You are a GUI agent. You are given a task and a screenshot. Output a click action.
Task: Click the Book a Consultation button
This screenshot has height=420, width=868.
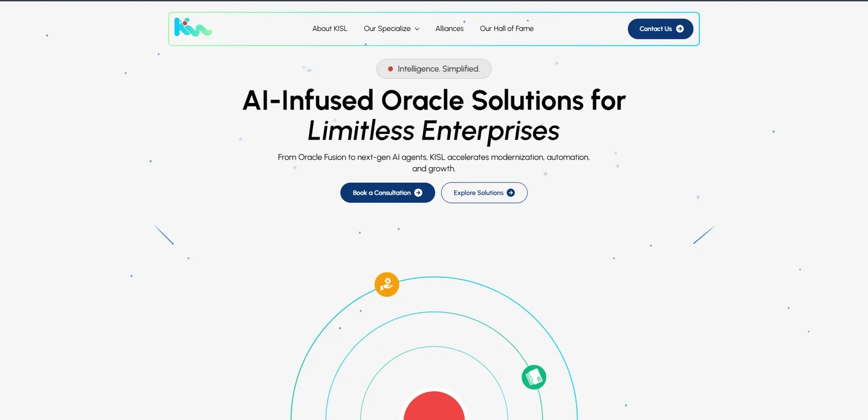pos(387,193)
